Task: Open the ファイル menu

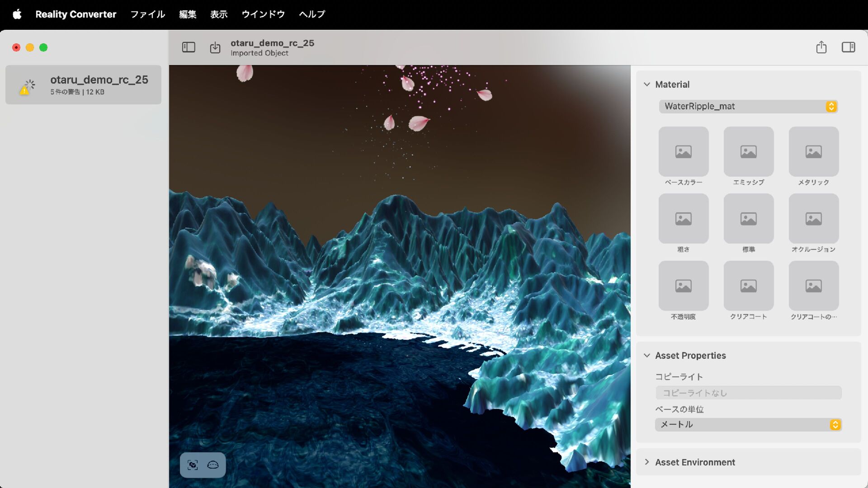Action: (147, 14)
